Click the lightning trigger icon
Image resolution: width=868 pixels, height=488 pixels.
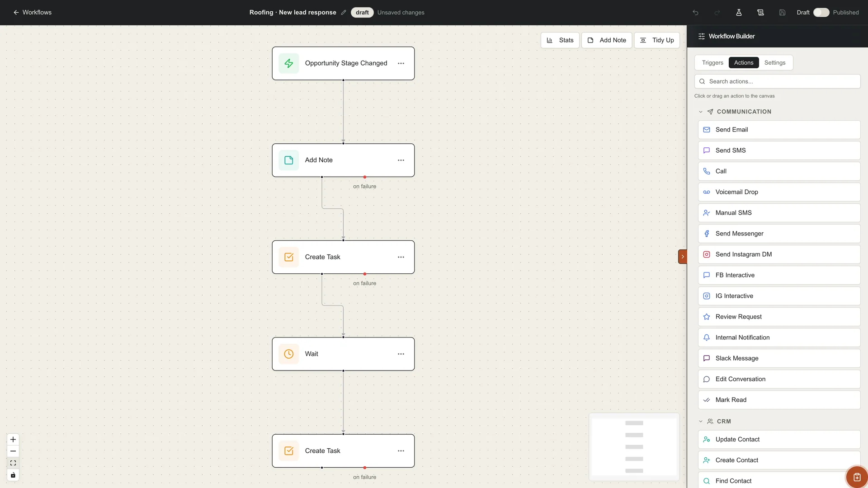tap(288, 63)
